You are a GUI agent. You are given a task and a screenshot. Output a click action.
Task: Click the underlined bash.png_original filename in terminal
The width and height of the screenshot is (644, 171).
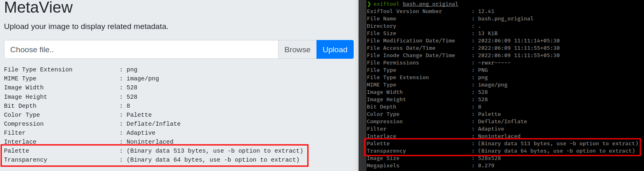pyautogui.click(x=430, y=4)
